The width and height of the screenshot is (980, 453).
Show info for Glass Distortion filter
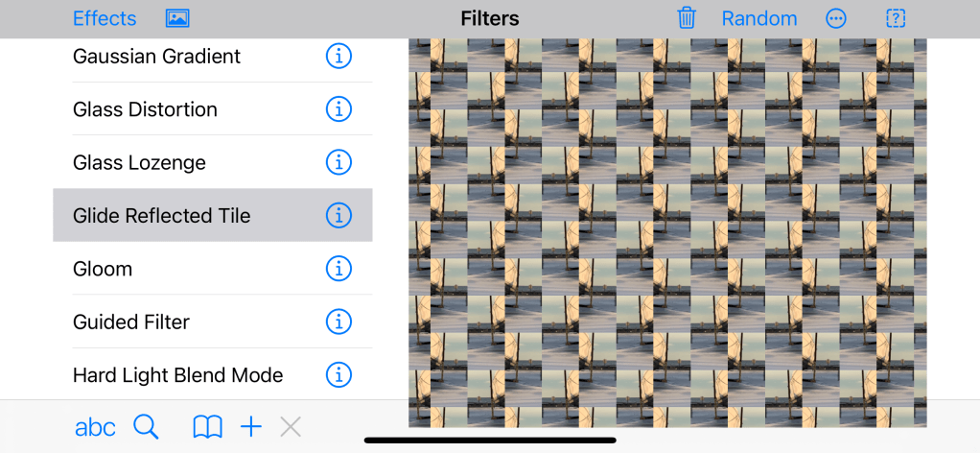click(338, 109)
